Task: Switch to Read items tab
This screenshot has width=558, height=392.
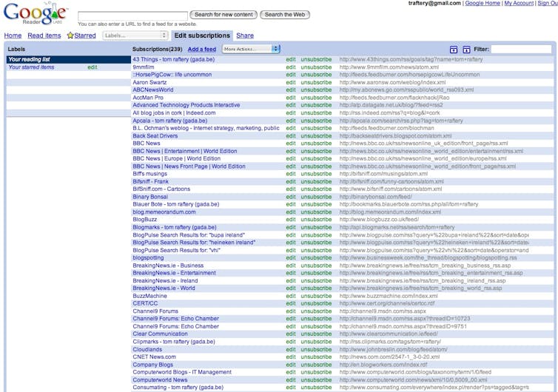Action: 44,36
